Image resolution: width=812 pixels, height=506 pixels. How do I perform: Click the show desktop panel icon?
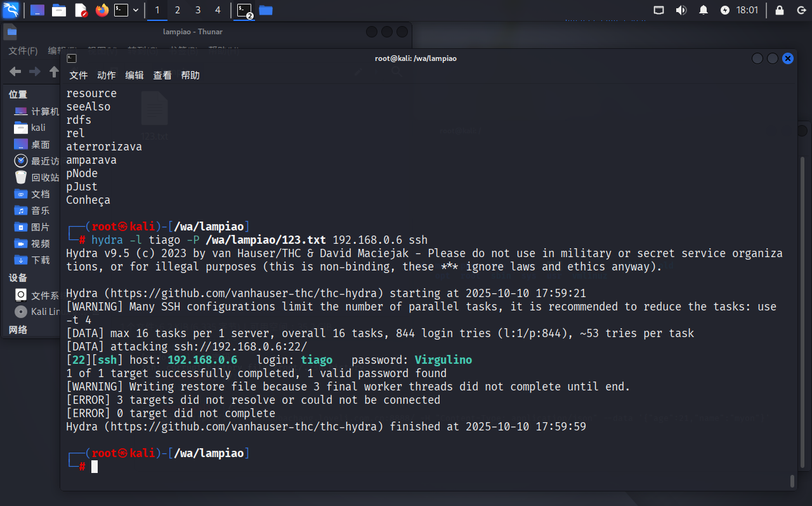pyautogui.click(x=37, y=10)
